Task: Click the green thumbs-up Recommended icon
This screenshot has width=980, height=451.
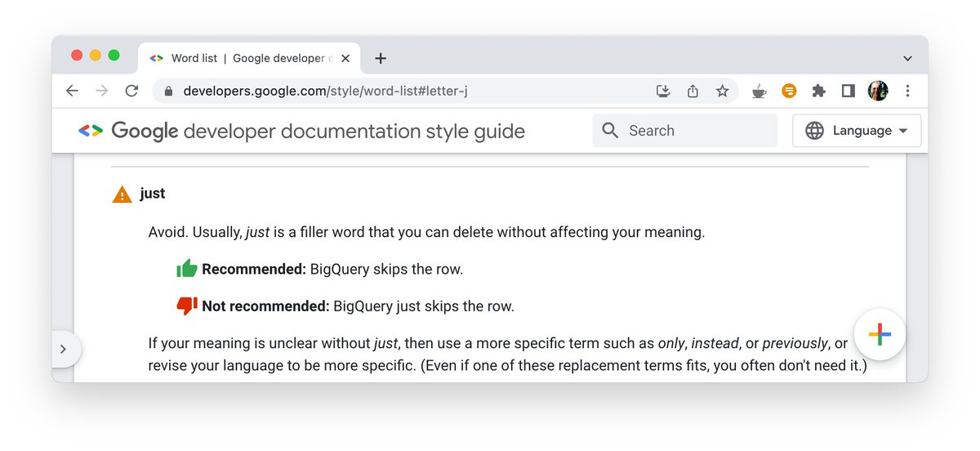Action: [x=187, y=268]
